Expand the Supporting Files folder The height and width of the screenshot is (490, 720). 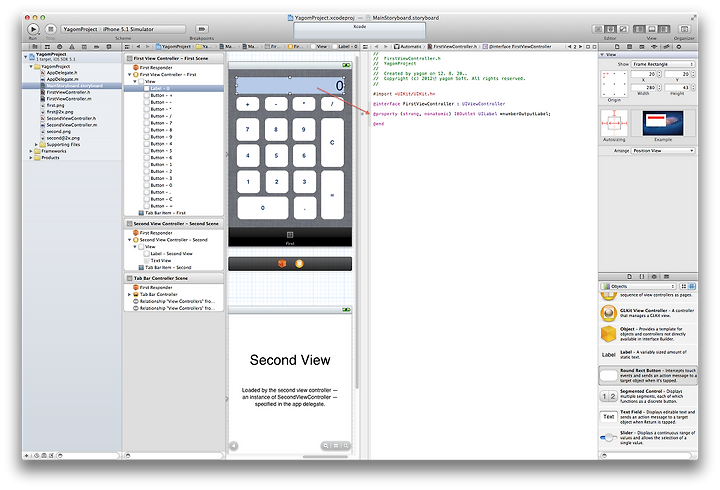click(x=36, y=144)
